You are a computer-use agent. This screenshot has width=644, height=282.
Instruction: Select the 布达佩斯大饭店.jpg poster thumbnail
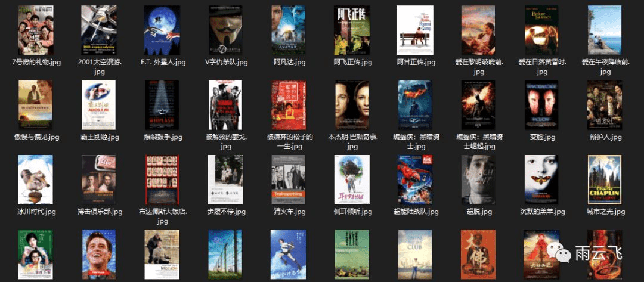tap(163, 179)
